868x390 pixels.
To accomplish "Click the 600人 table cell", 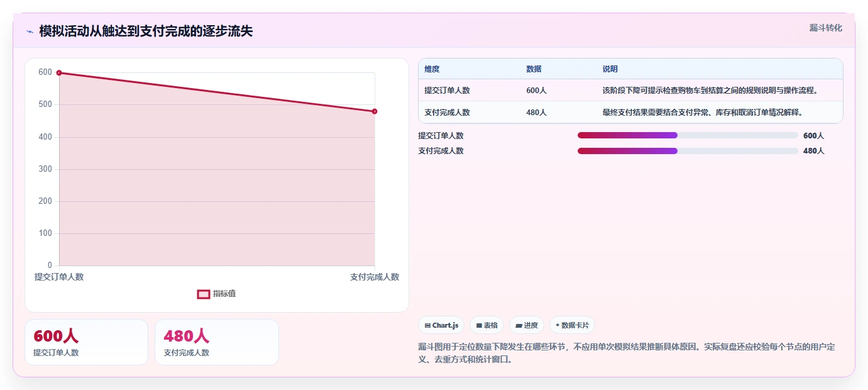I will click(x=536, y=91).
